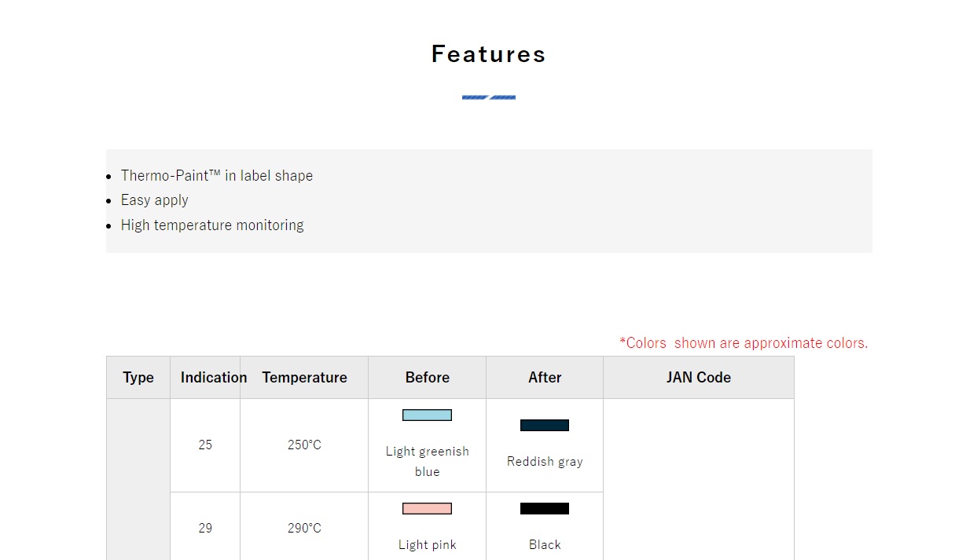Click the blue striped divider under Features
The width and height of the screenshot is (977, 560).
point(488,97)
